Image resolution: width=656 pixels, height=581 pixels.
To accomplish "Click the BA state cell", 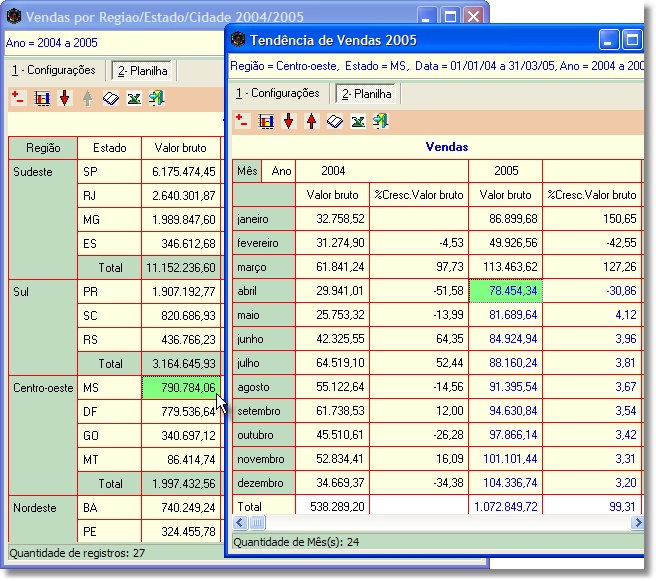I will pos(110,508).
